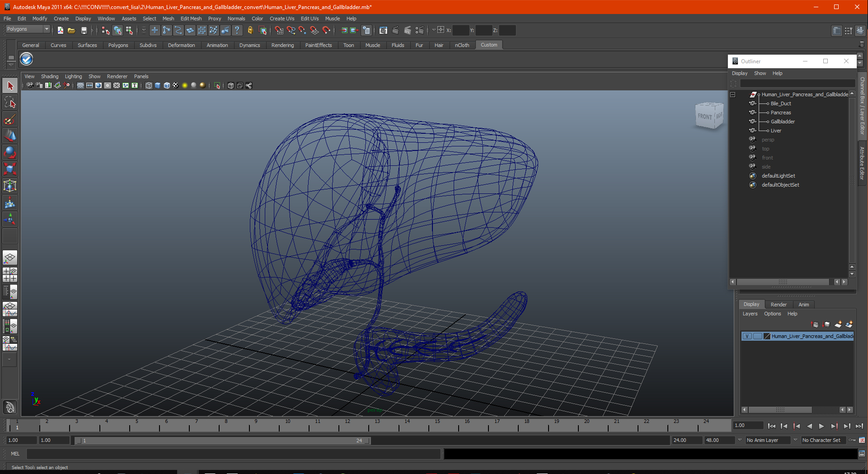The width and height of the screenshot is (868, 474).
Task: Expand more panel layouts arrow in toolbox
Action: [x=9, y=360]
